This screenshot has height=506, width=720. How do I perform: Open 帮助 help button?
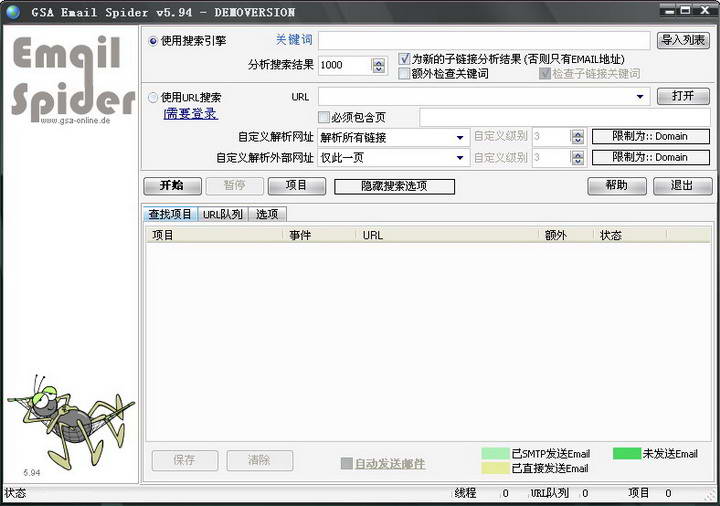tap(617, 186)
